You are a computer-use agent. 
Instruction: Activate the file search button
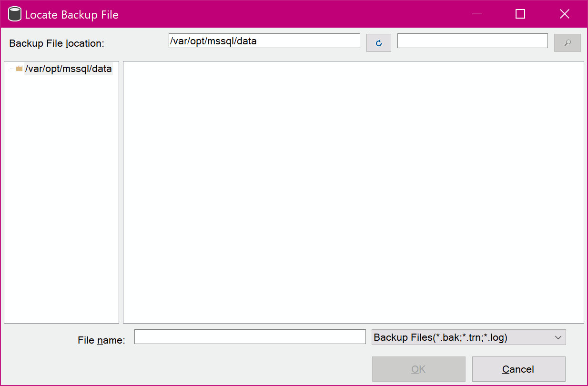(x=567, y=42)
